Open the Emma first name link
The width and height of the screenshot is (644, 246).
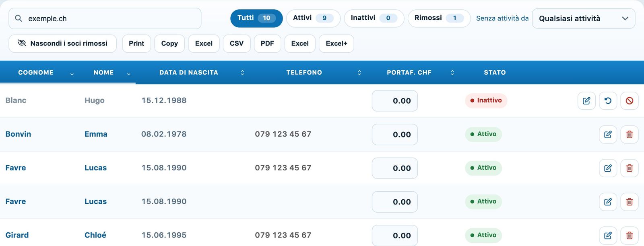tap(96, 134)
